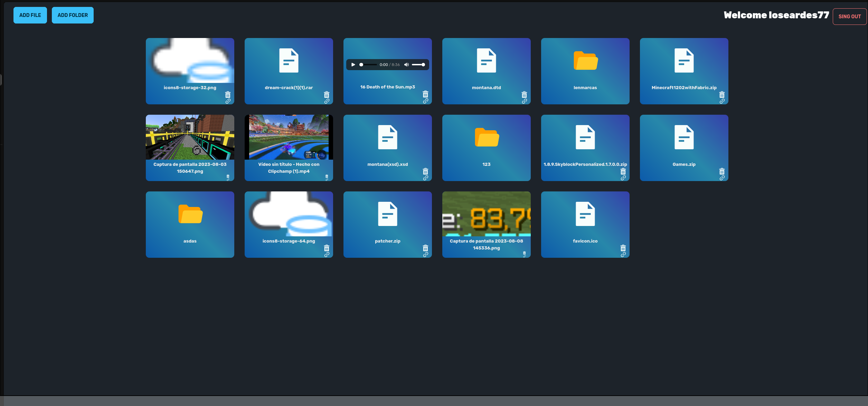Copy link for Games.zip
The width and height of the screenshot is (868, 406).
click(x=722, y=178)
